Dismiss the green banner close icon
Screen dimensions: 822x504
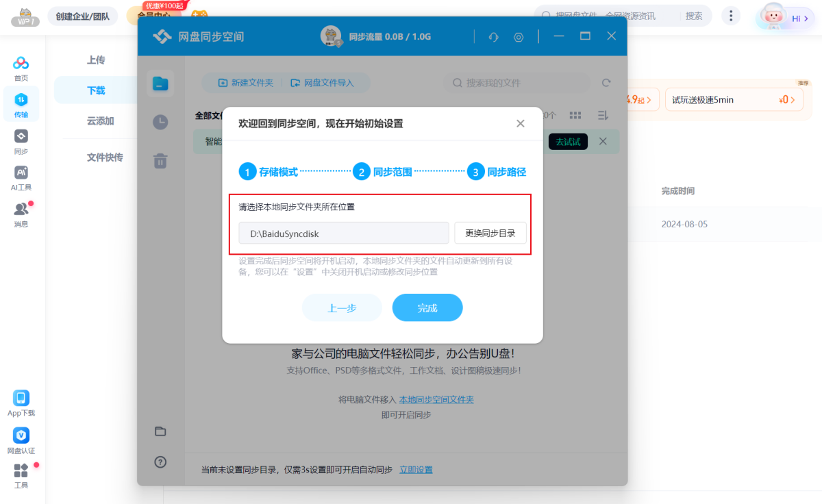[x=603, y=141]
